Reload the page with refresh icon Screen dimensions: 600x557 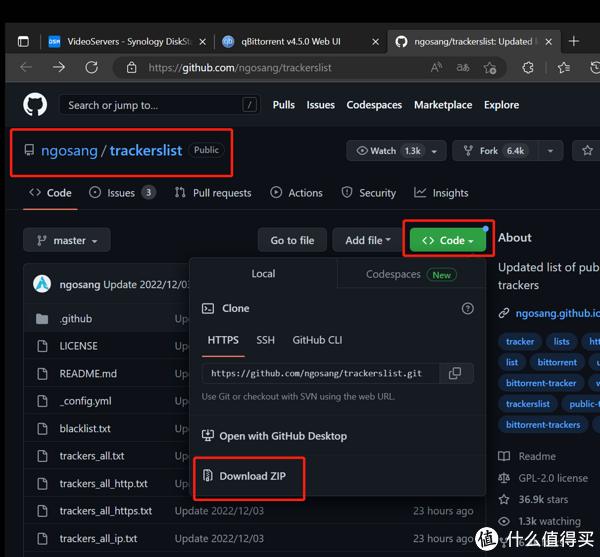[91, 68]
